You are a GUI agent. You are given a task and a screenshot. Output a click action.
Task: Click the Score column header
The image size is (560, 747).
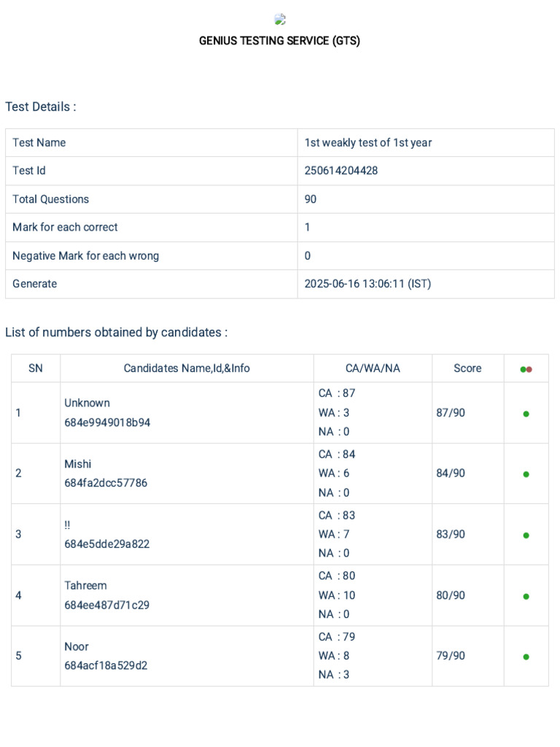point(467,368)
